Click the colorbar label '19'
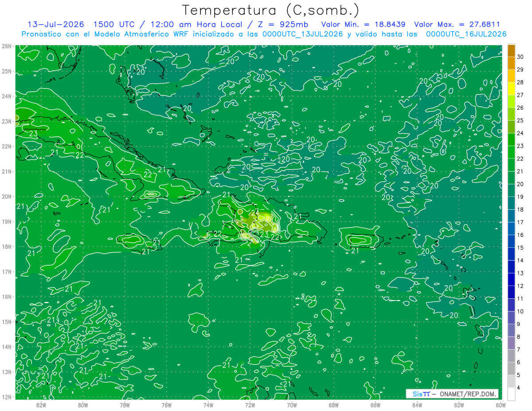 (x=520, y=197)
